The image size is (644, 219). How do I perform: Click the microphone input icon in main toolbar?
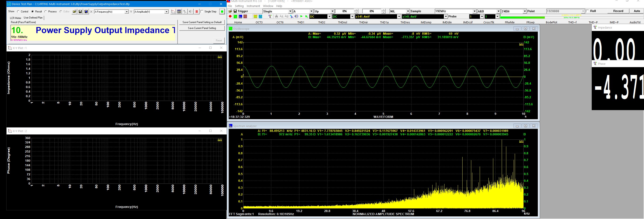(292, 16)
